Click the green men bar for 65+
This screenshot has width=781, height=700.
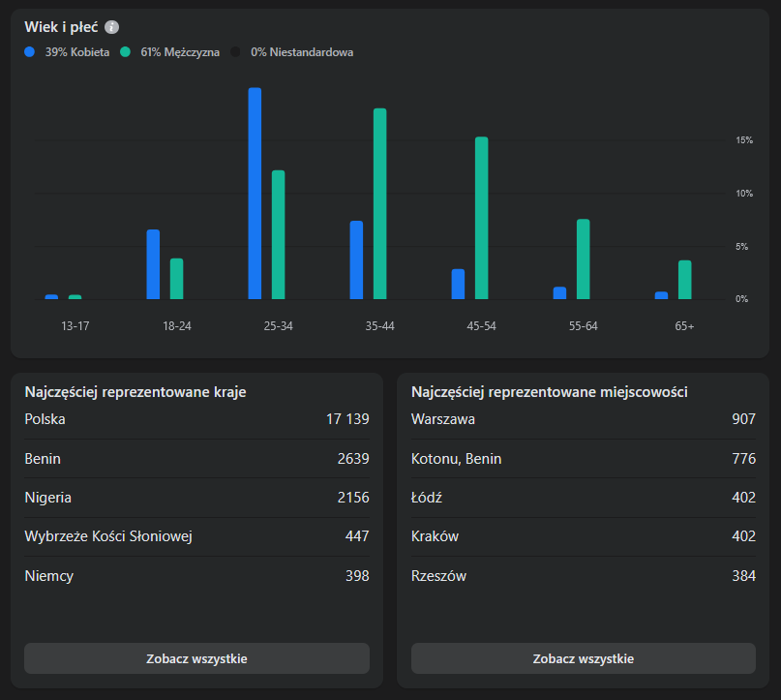coord(684,280)
